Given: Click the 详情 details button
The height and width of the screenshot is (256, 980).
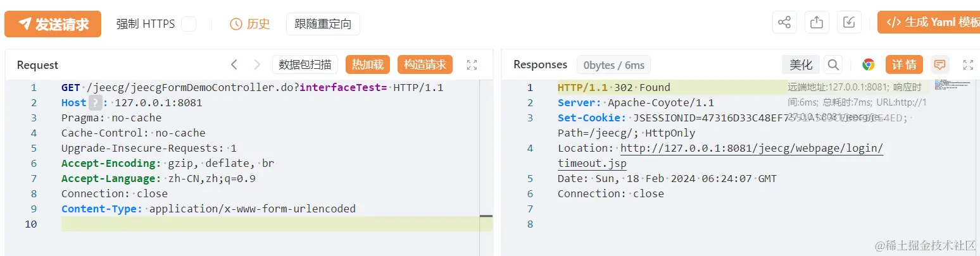Looking at the screenshot, I should [904, 64].
